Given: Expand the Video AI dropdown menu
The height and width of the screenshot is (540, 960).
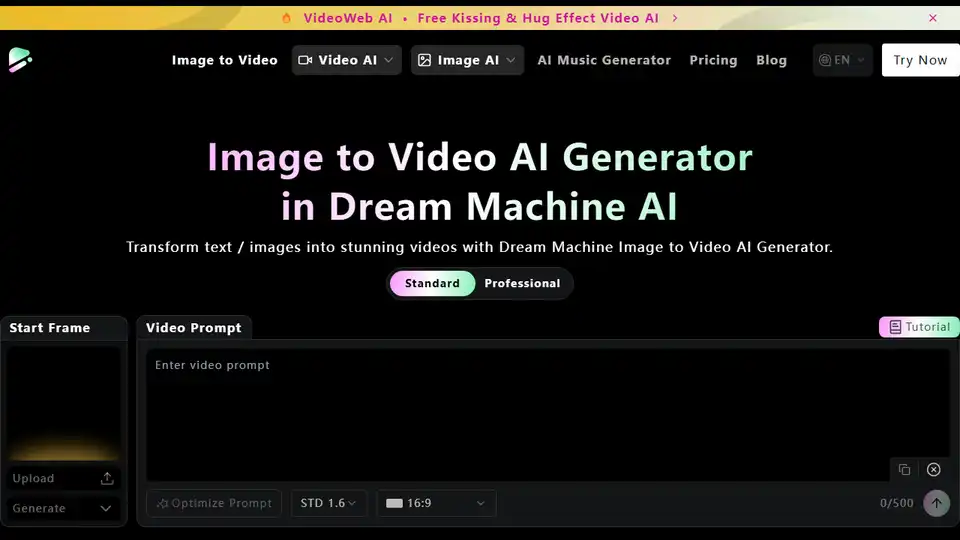Looking at the screenshot, I should [347, 60].
